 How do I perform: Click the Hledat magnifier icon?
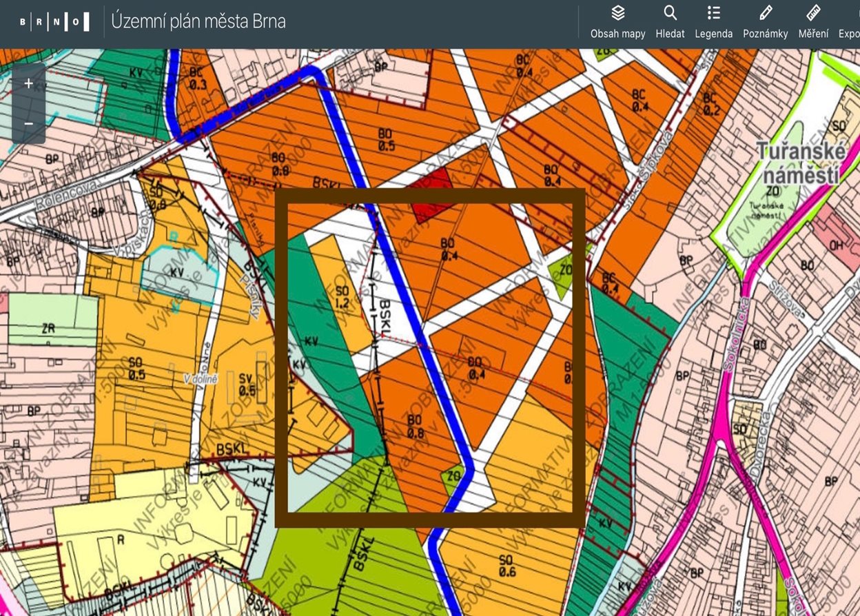tap(670, 13)
